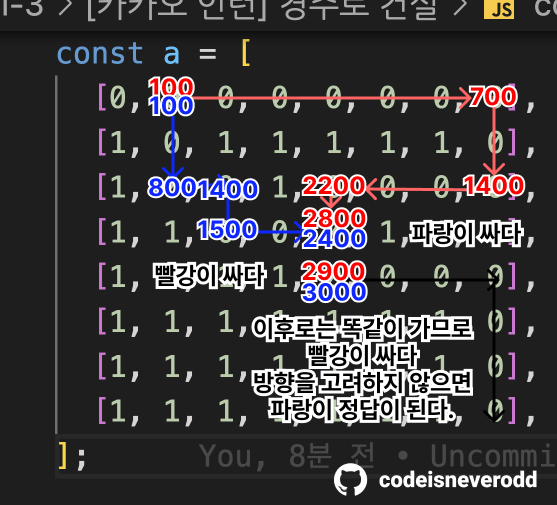Click the '=' operator after variable a

click(208, 55)
